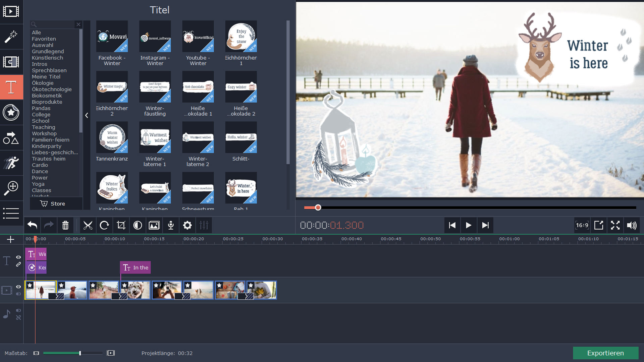Open the Filters magic wand tab
This screenshot has height=362, width=644.
(11, 37)
